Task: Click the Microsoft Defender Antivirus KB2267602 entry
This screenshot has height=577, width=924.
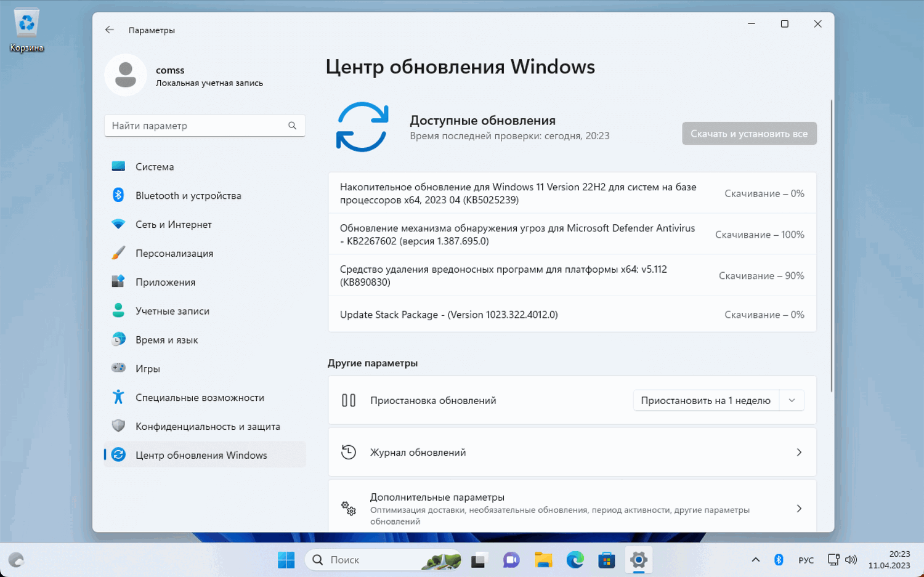Action: (572, 235)
